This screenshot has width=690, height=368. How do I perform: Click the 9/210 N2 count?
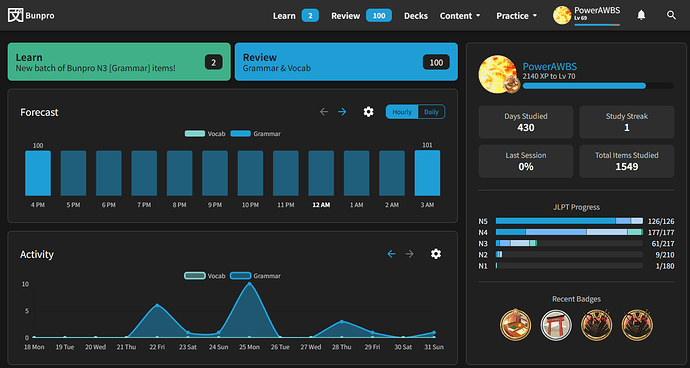tap(664, 255)
